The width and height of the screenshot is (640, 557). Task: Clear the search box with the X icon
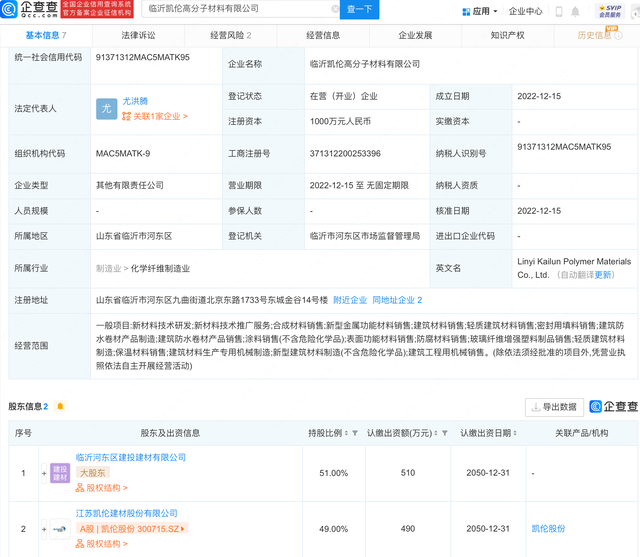tap(334, 10)
